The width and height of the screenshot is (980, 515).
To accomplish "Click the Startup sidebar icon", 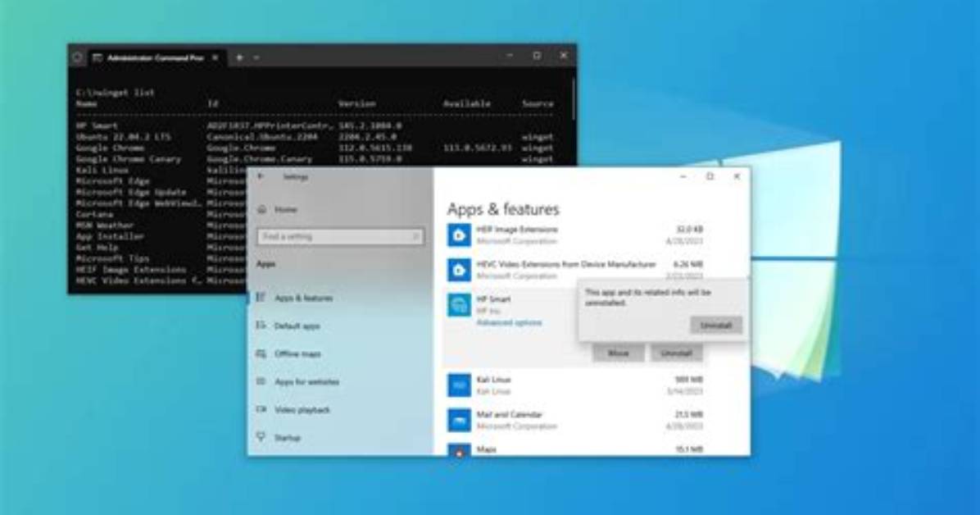I will (261, 437).
